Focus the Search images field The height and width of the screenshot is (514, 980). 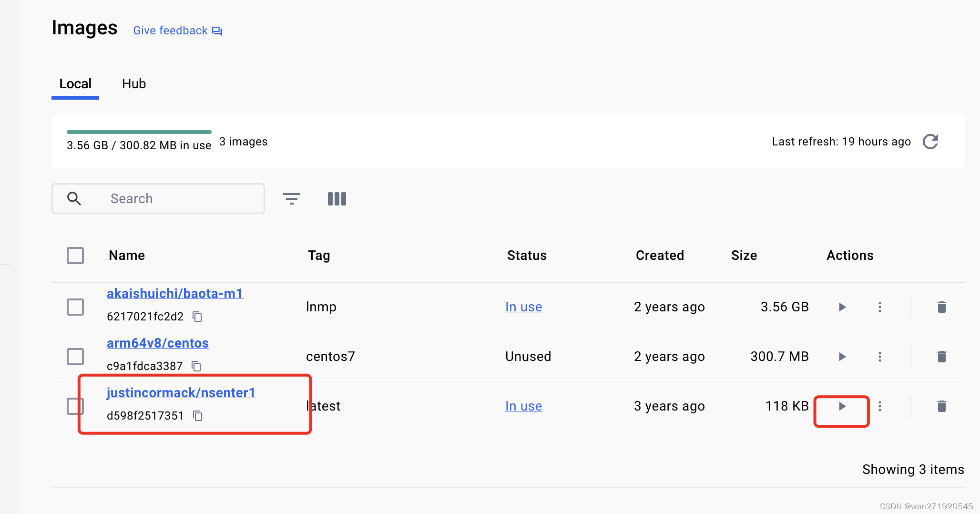click(x=158, y=198)
